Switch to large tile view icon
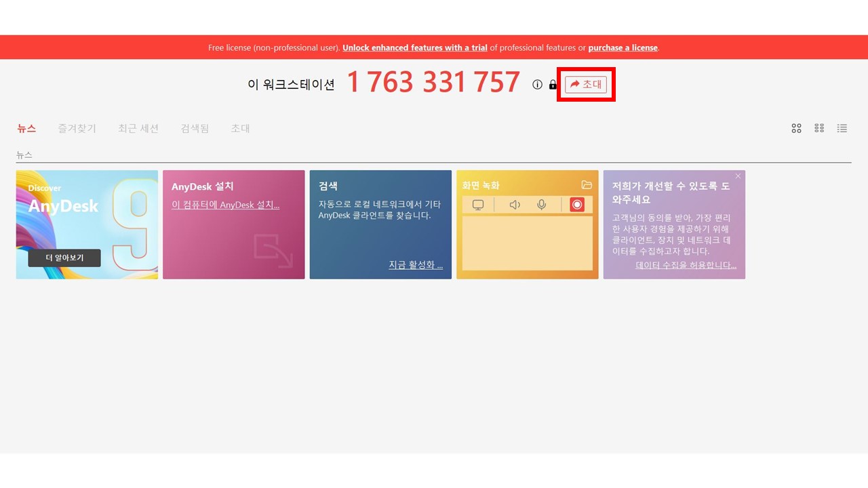The width and height of the screenshot is (868, 488). (x=797, y=128)
